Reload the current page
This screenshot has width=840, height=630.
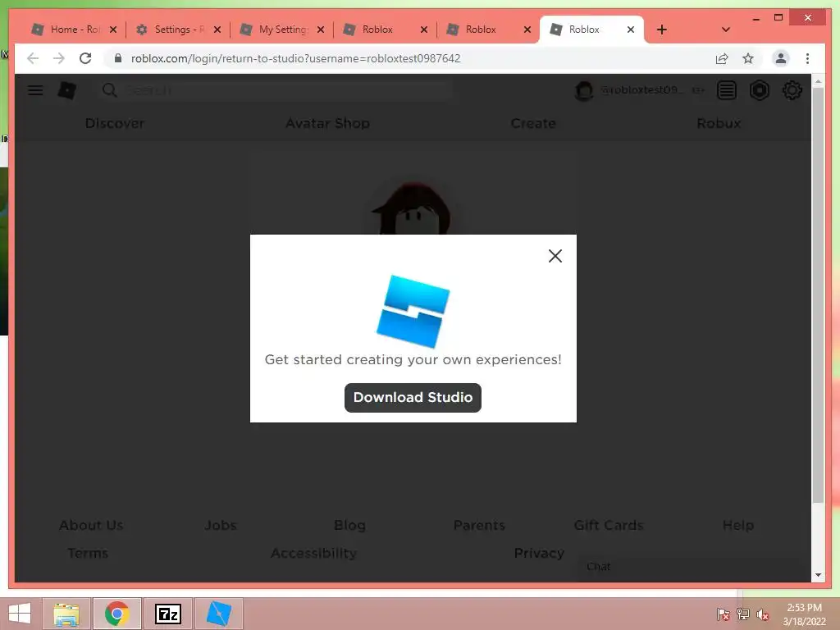(x=85, y=58)
